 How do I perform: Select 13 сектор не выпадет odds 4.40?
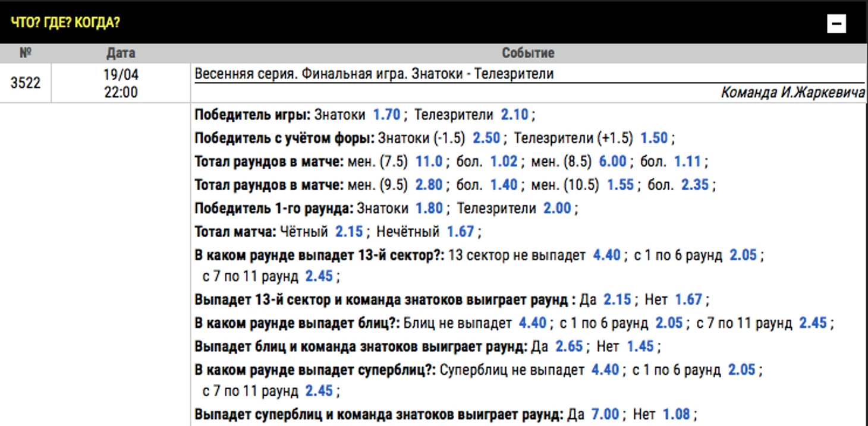point(607,255)
